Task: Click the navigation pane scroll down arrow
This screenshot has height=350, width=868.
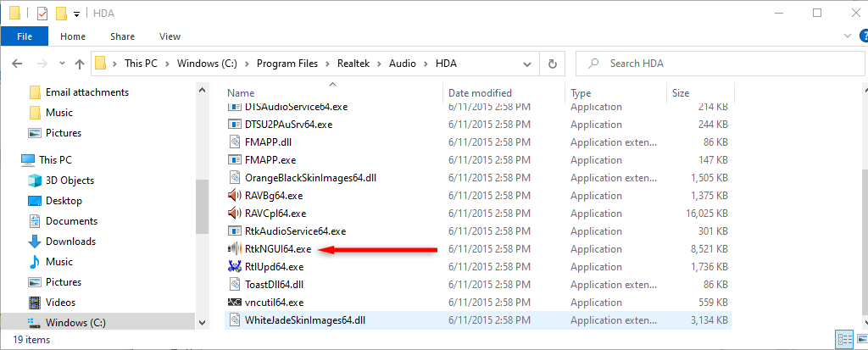Action: tap(202, 322)
